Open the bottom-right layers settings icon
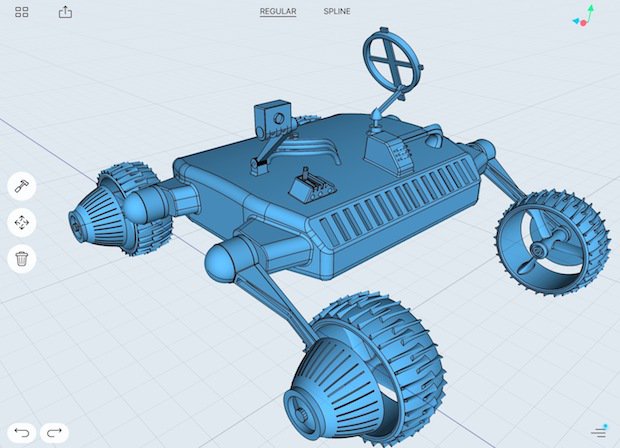 598,432
